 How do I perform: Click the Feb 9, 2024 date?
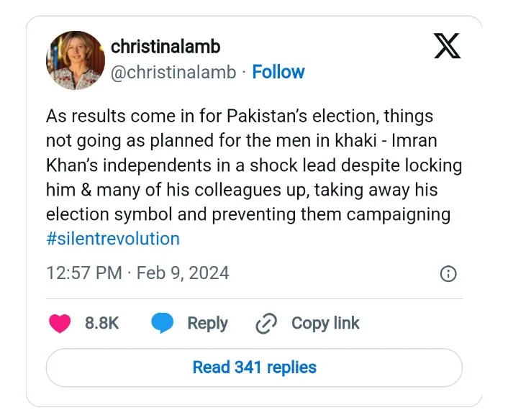[x=183, y=273]
